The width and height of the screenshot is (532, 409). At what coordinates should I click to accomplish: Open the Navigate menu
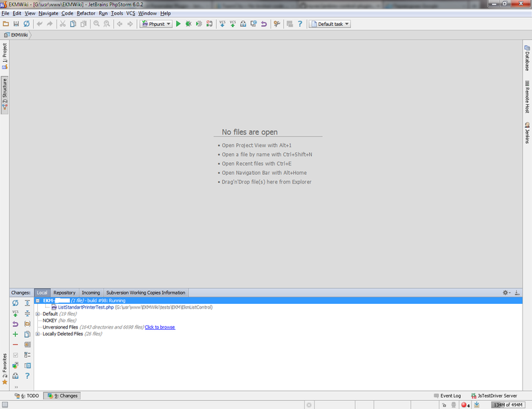(x=48, y=13)
